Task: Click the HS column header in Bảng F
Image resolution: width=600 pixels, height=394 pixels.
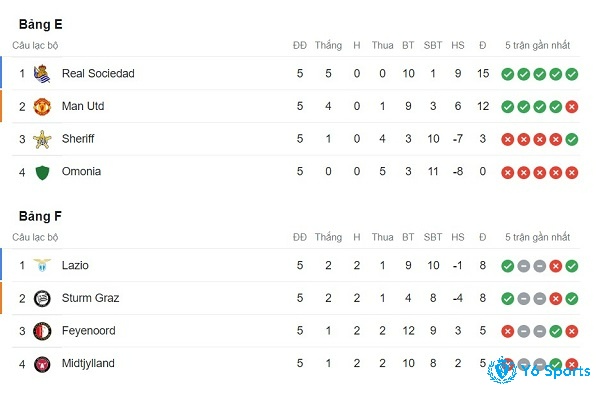Action: coord(458,237)
